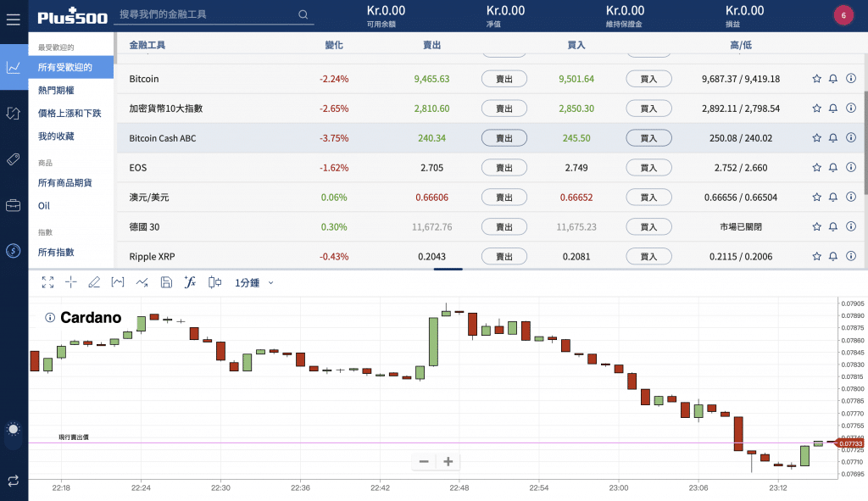Zoom out the chart with the minus control
Image resolution: width=868 pixels, height=501 pixels.
click(x=423, y=461)
